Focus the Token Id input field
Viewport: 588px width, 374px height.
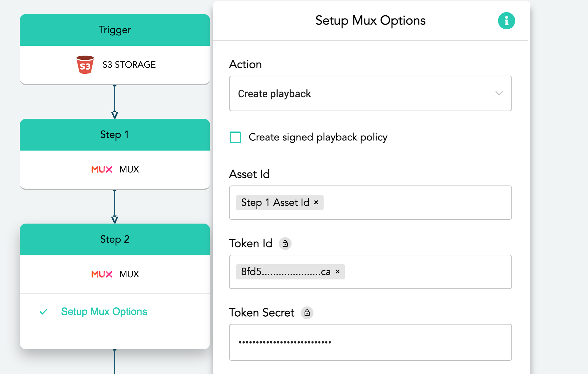click(370, 272)
